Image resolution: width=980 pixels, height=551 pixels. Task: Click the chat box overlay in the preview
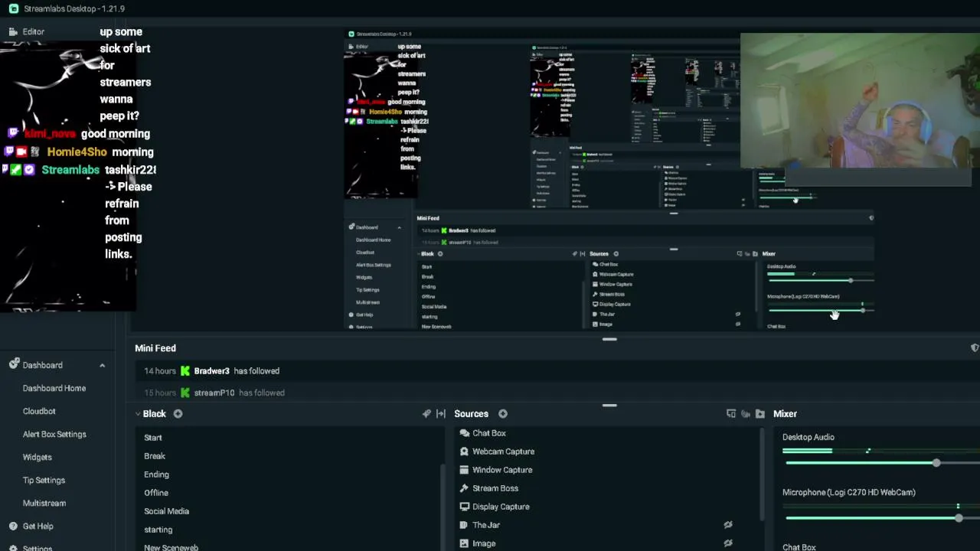[77, 142]
